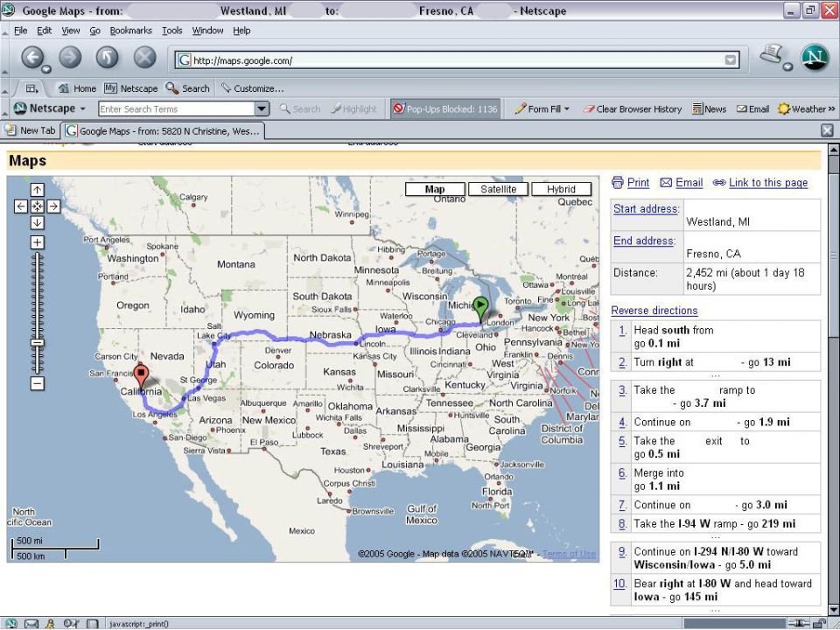Click the map re-center button between arrows
Viewport: 840px width, 630px height.
[37, 206]
